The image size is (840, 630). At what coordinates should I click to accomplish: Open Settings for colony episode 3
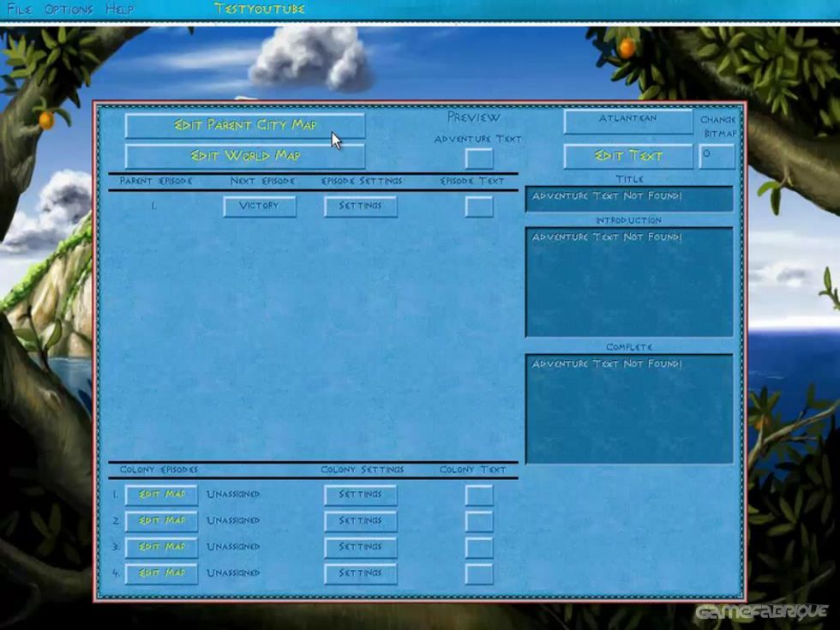tap(360, 548)
